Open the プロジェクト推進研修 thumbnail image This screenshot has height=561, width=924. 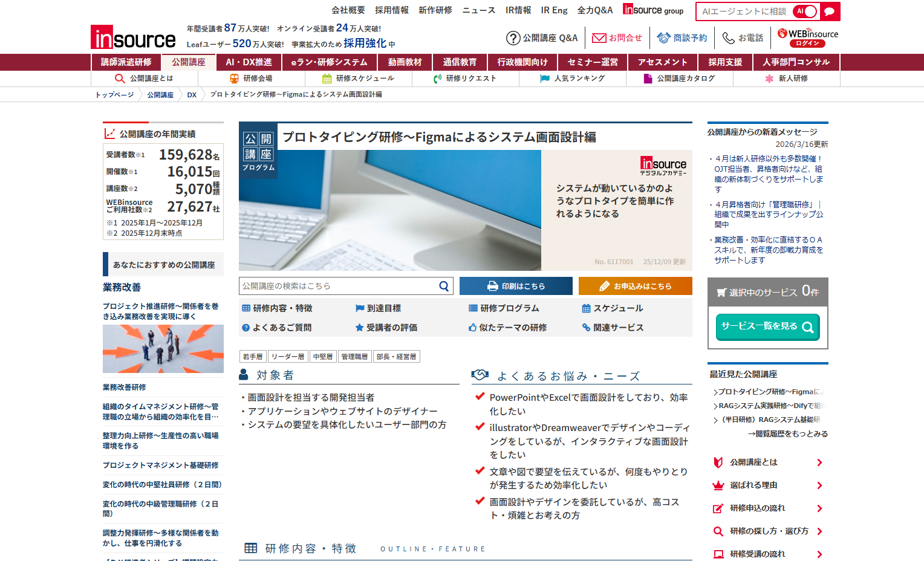(x=163, y=349)
